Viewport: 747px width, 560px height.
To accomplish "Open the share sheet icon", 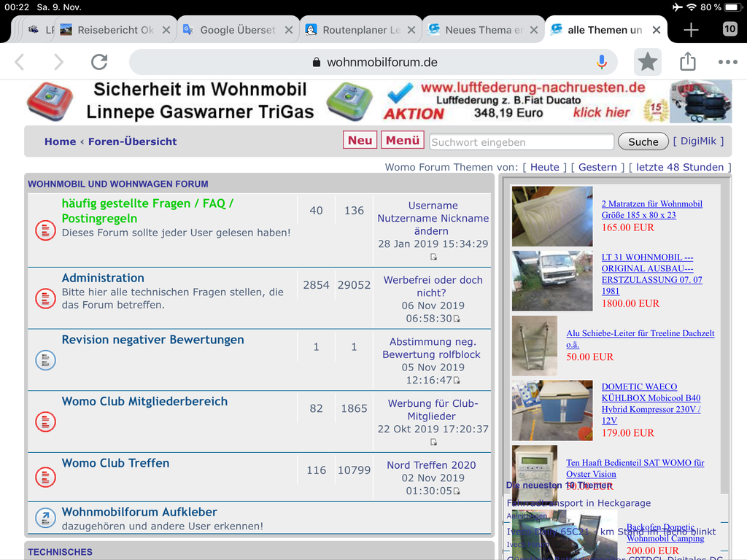I will pos(687,62).
